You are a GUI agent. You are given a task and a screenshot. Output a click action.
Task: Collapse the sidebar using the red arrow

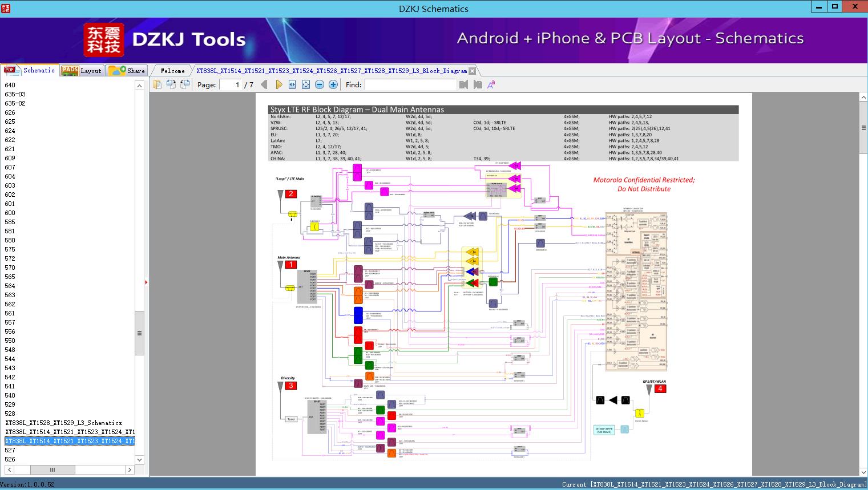tap(146, 282)
